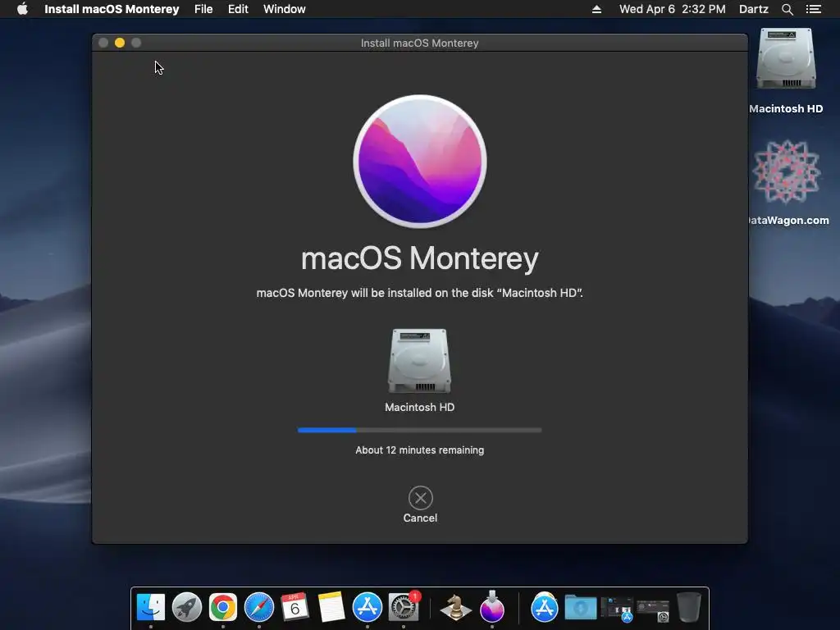This screenshot has width=840, height=630.
Task: Open the Apple menu
Action: (22, 9)
